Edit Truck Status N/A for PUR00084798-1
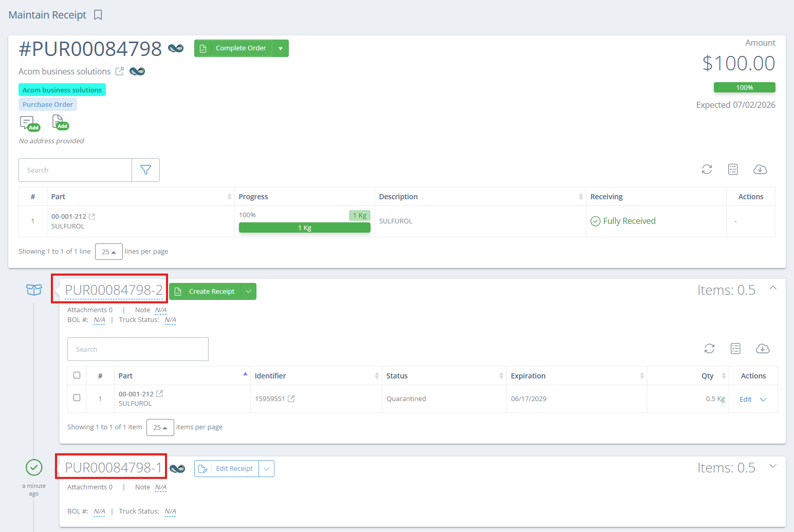Screen dimensions: 794x532 170,511
